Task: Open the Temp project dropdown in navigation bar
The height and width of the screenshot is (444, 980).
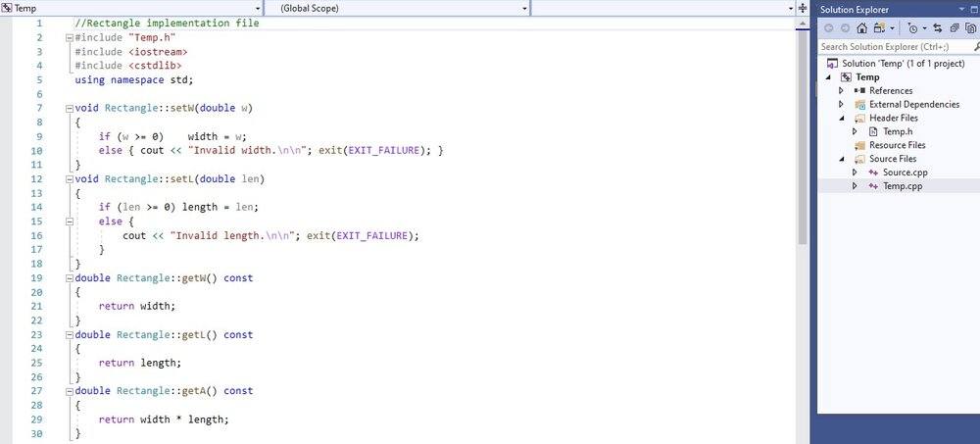Action: (x=258, y=9)
